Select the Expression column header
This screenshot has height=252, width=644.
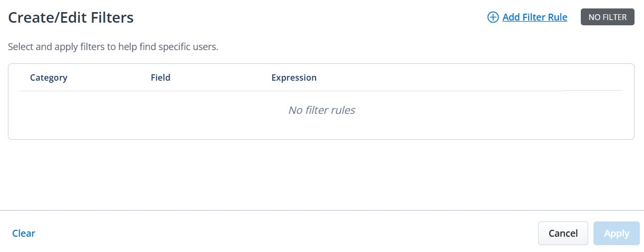tap(294, 77)
